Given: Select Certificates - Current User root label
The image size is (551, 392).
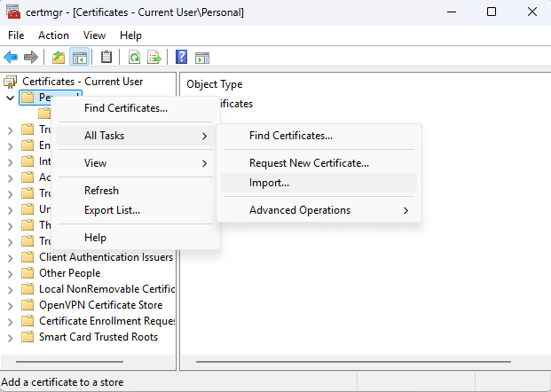Looking at the screenshot, I should click(83, 82).
